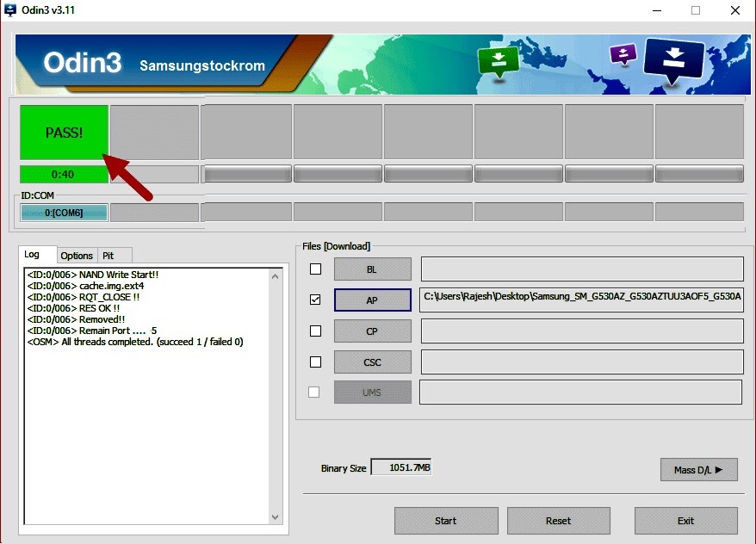Image resolution: width=756 pixels, height=544 pixels.
Task: Uncheck the AP checkbox
Action: click(315, 300)
